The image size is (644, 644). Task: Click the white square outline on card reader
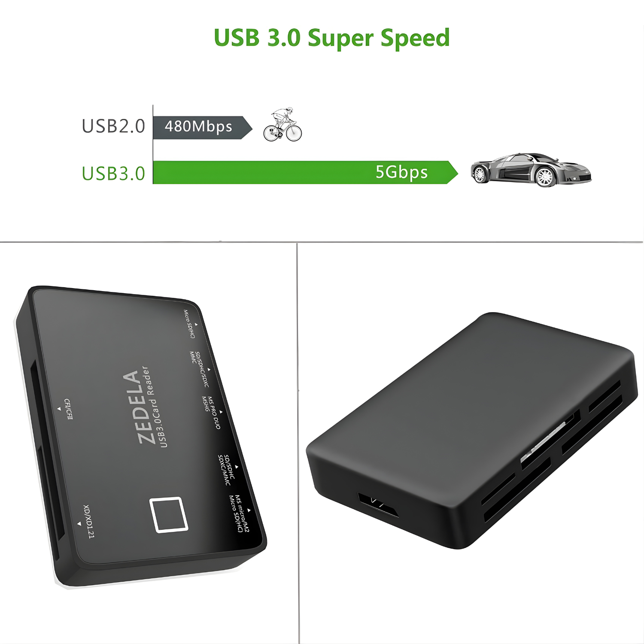click(x=168, y=515)
